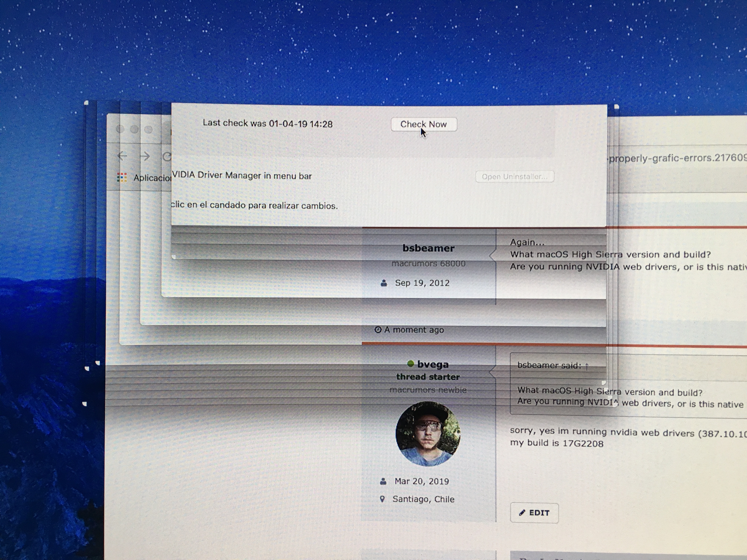Viewport: 747px width, 560px height.
Task: Click bvega's round avatar picture
Action: [x=428, y=433]
